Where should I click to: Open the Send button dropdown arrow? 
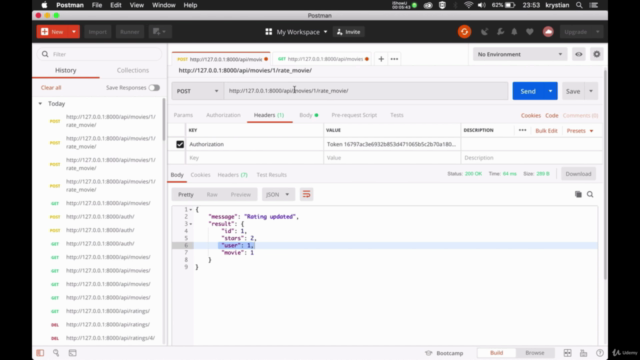550,91
